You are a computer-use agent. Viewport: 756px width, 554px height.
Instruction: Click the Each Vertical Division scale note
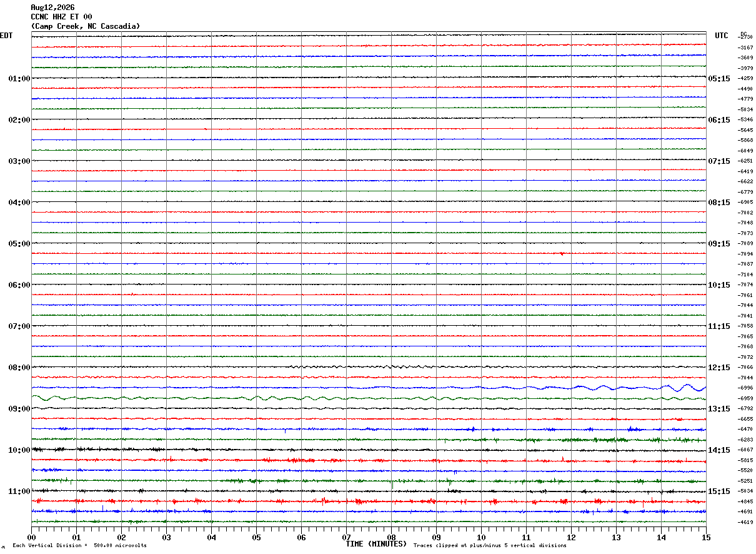(x=79, y=546)
